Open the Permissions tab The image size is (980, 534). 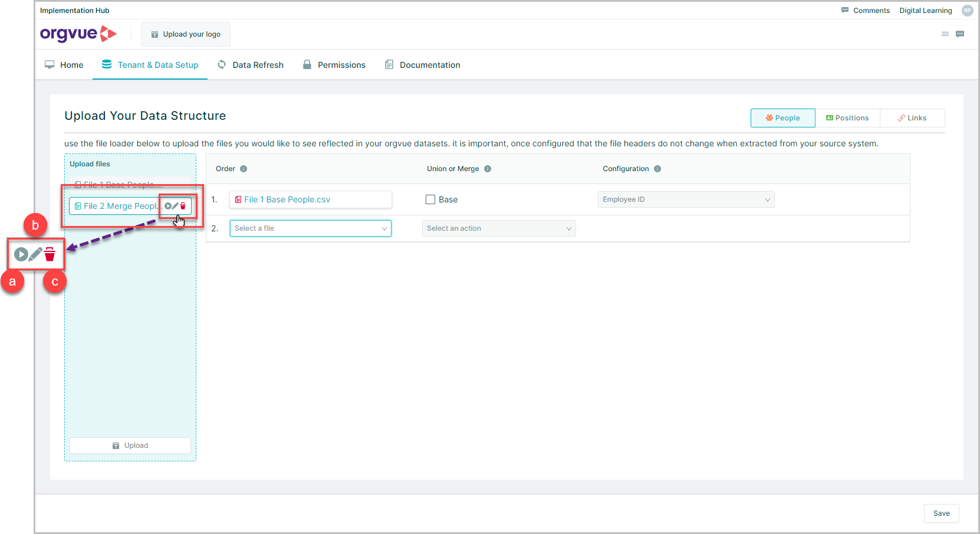point(334,65)
